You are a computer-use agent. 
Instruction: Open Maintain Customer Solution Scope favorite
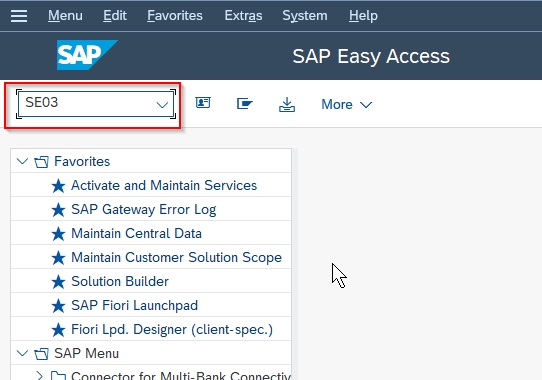click(x=176, y=257)
